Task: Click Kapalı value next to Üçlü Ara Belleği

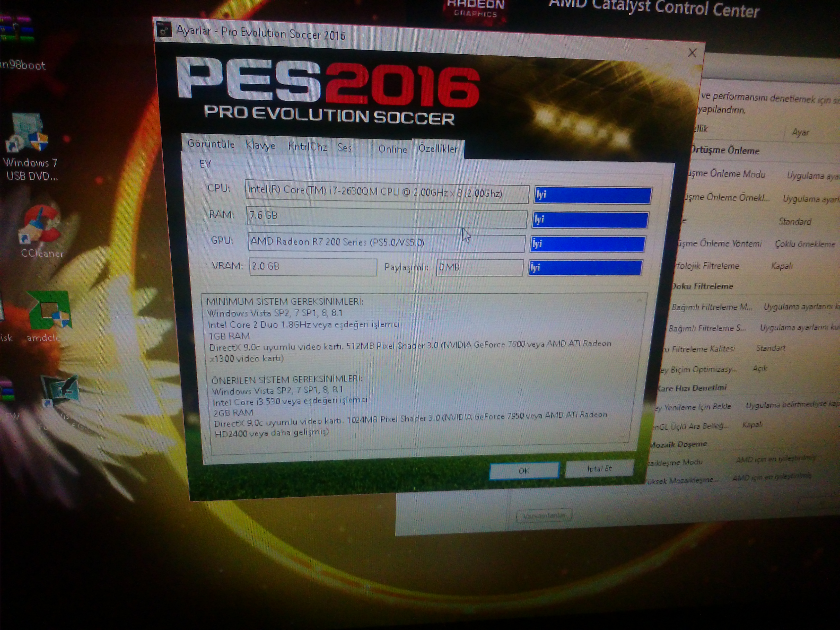Action: 752,425
